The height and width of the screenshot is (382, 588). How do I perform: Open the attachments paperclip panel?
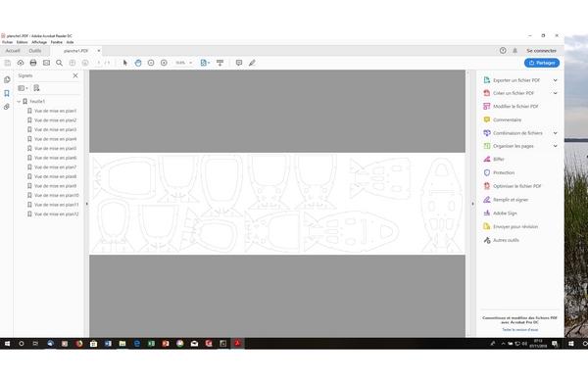point(7,107)
